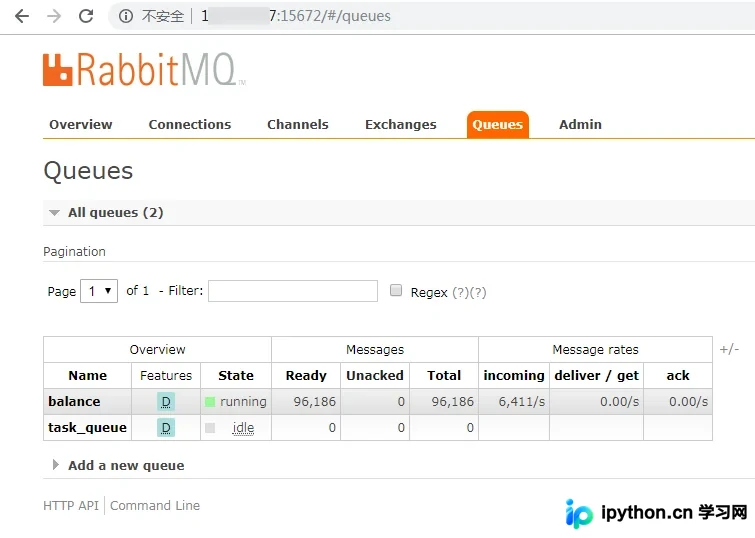Click the durable D badge for balance queue
This screenshot has height=538, width=755.
[x=166, y=402]
